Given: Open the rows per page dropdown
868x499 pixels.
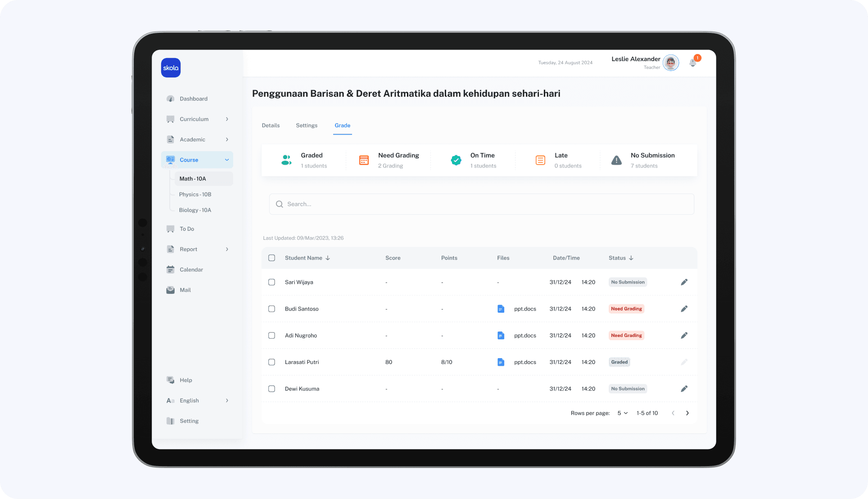Looking at the screenshot, I should click(x=622, y=413).
